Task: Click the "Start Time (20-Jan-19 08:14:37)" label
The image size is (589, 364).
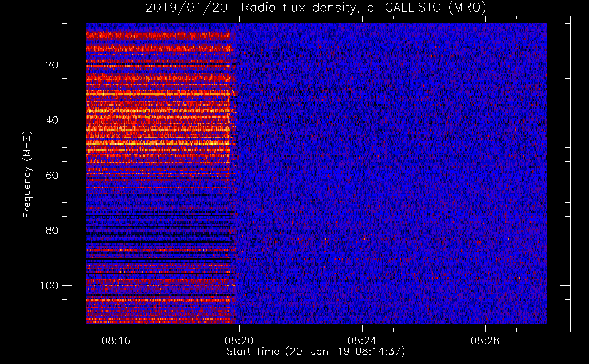Action: pyautogui.click(x=316, y=352)
